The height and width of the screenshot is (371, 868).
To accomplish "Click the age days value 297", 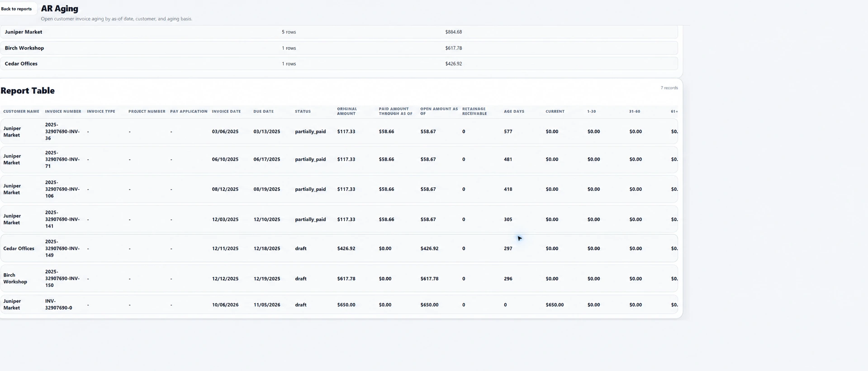I will [508, 248].
